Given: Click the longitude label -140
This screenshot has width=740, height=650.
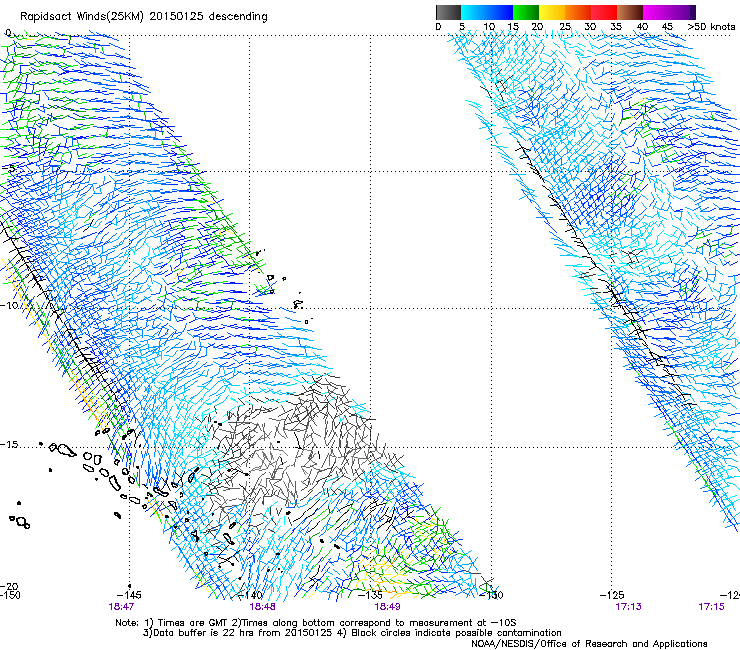Looking at the screenshot, I should point(249,595).
